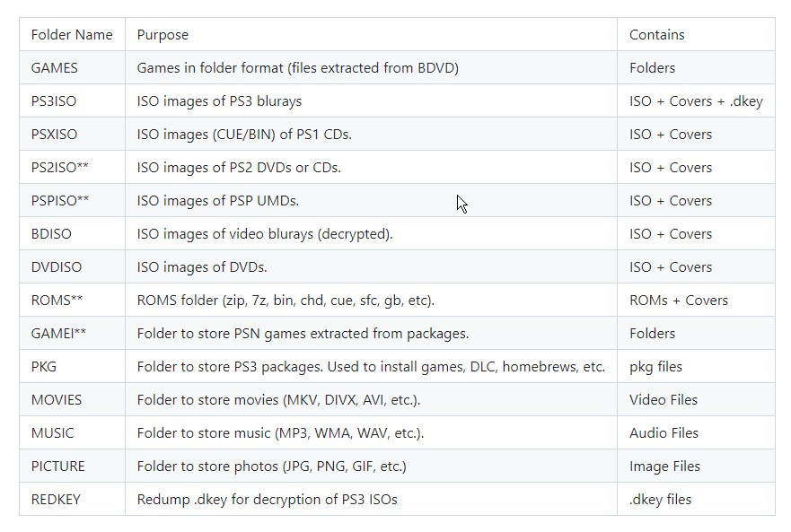The width and height of the screenshot is (791, 532).
Task: Click the PS2ISO** folder name
Action: tap(60, 168)
